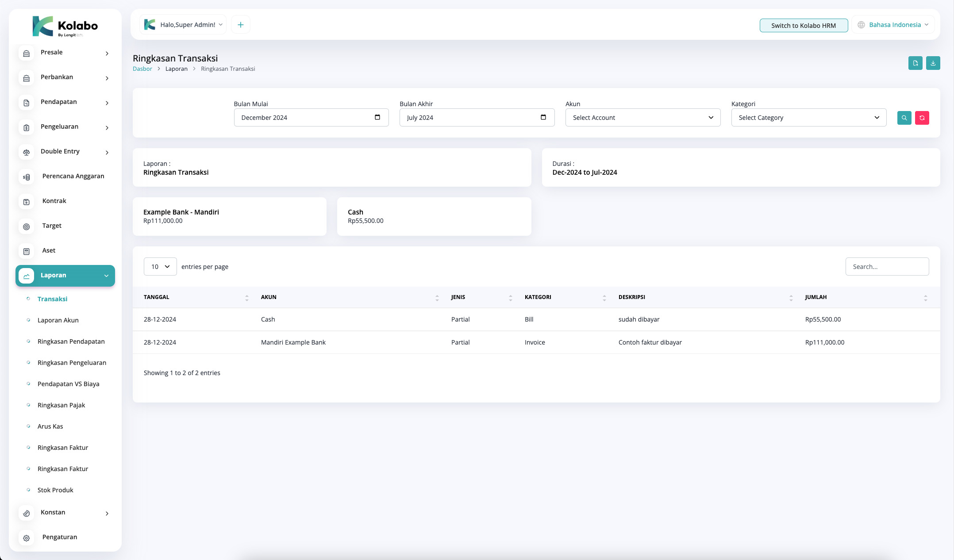Viewport: 954px width, 560px height.
Task: Click the Target bullseye icon
Action: point(27,227)
